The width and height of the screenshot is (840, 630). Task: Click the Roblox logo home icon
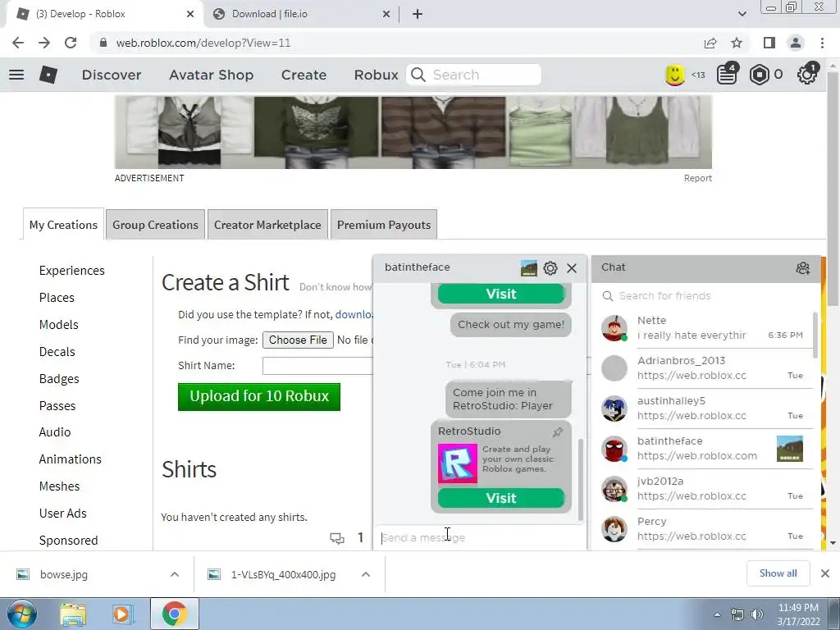tap(48, 75)
